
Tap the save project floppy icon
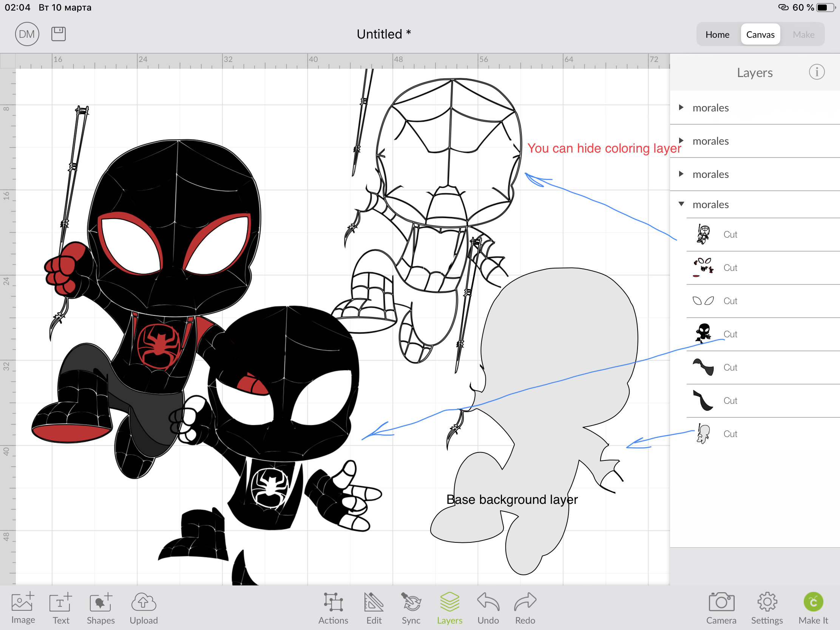59,34
